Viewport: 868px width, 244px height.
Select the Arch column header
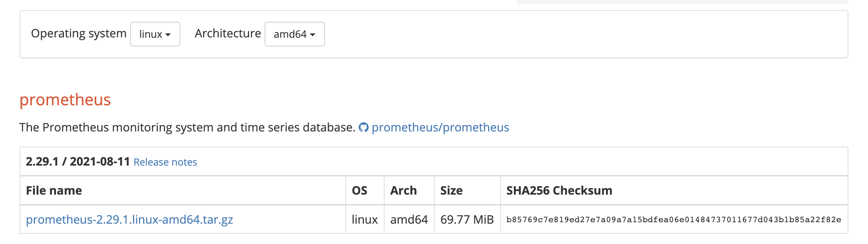point(403,190)
